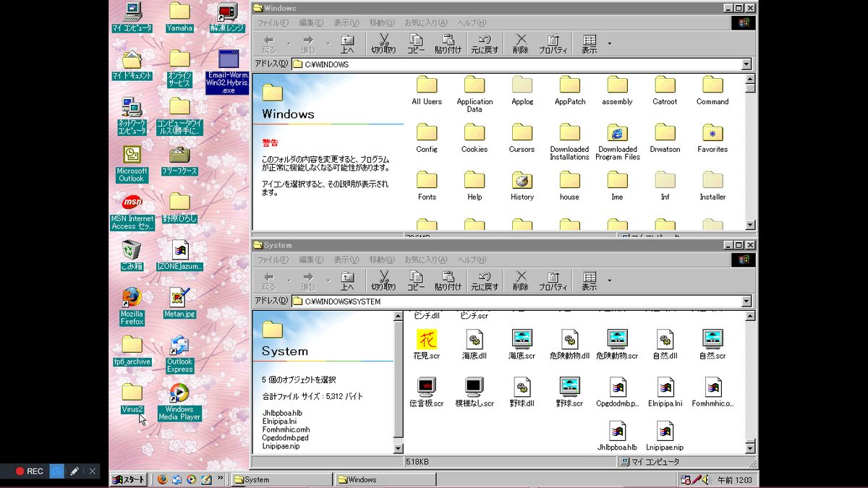Image resolution: width=868 pixels, height=488 pixels.
Task: Switch to the Windows taskbar button
Action: pyautogui.click(x=386, y=479)
